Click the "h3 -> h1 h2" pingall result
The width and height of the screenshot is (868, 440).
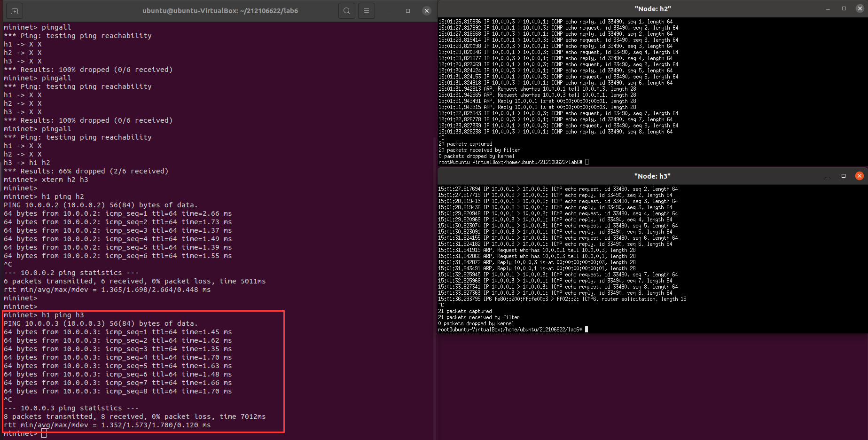coord(27,163)
